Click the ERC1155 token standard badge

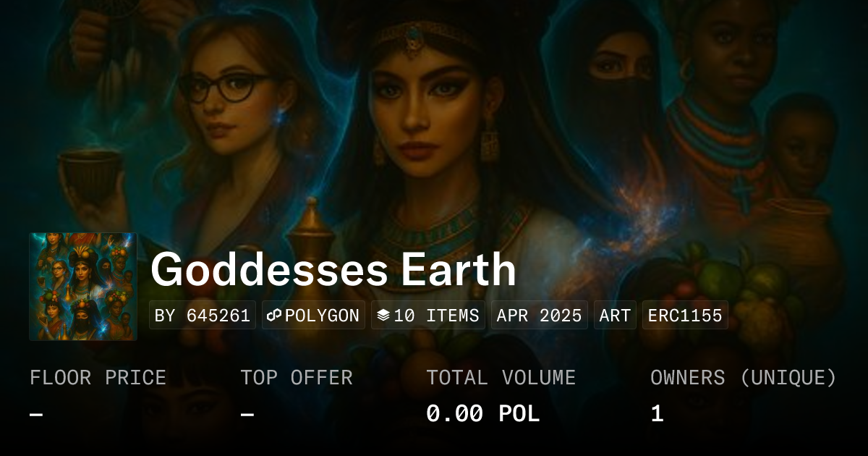[685, 316]
